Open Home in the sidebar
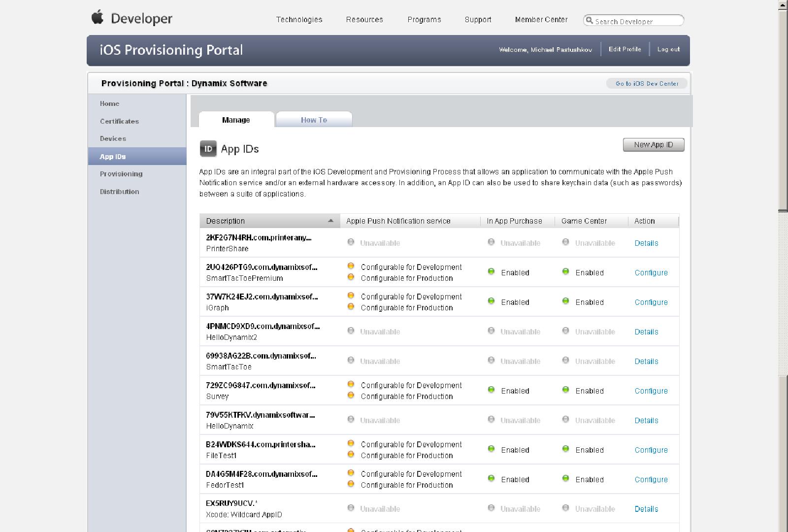 (109, 103)
